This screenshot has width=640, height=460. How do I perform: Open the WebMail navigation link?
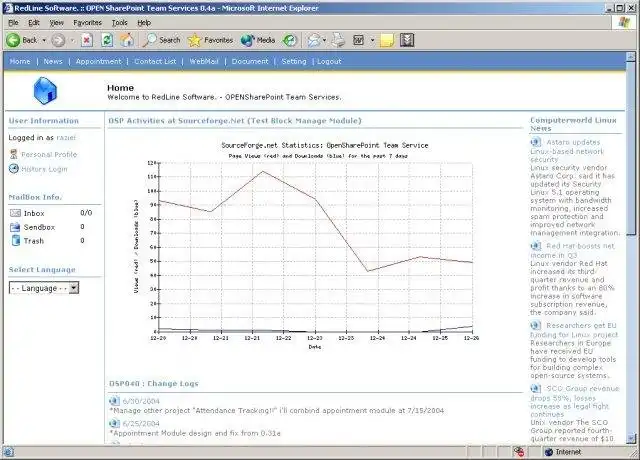pyautogui.click(x=204, y=61)
